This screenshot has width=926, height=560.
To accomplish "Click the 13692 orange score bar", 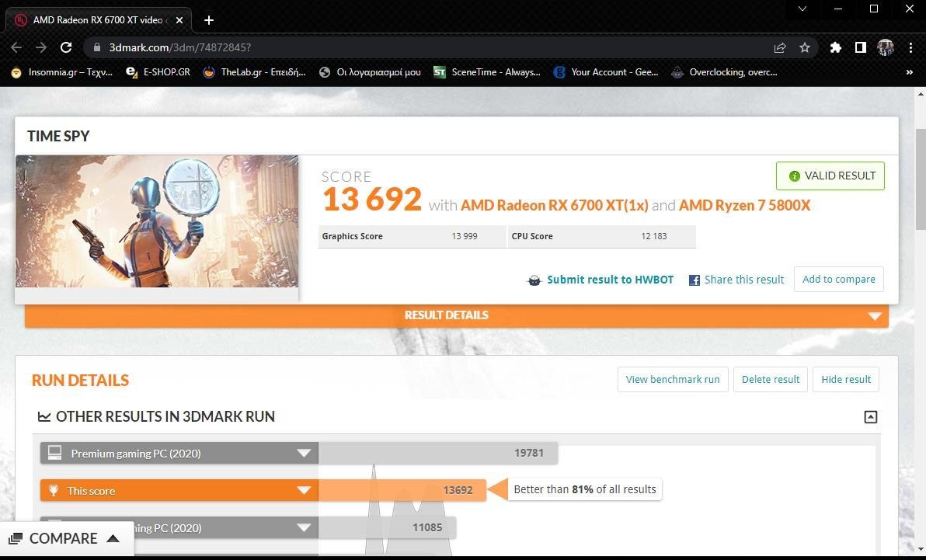I will pyautogui.click(x=402, y=490).
